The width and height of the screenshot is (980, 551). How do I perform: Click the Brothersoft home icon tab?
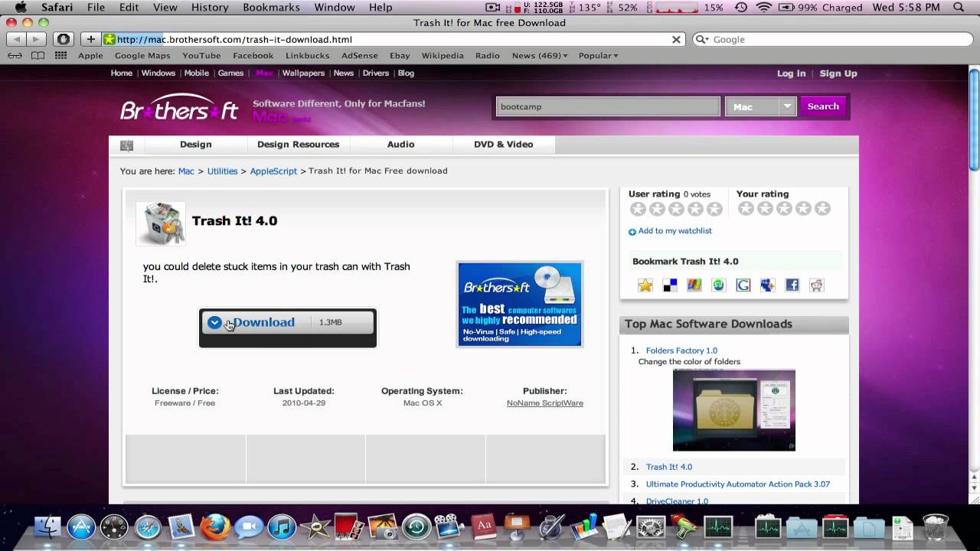(x=126, y=145)
